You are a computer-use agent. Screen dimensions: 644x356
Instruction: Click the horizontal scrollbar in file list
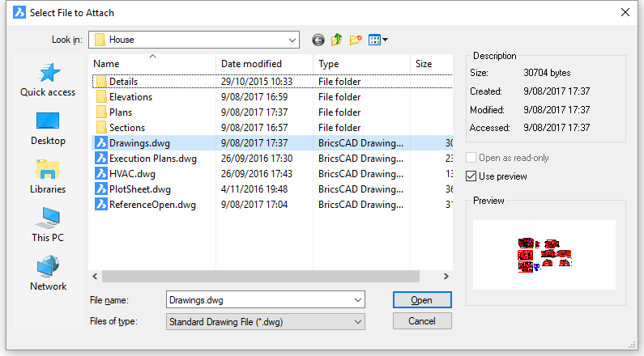tap(267, 276)
